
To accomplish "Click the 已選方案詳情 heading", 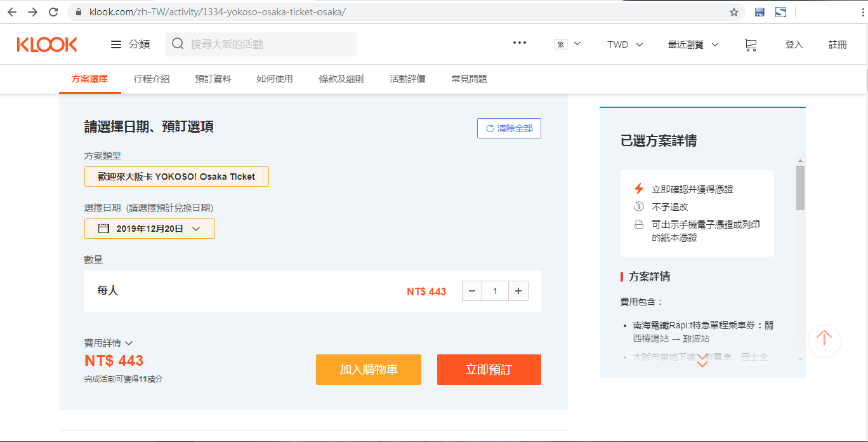I will click(659, 141).
